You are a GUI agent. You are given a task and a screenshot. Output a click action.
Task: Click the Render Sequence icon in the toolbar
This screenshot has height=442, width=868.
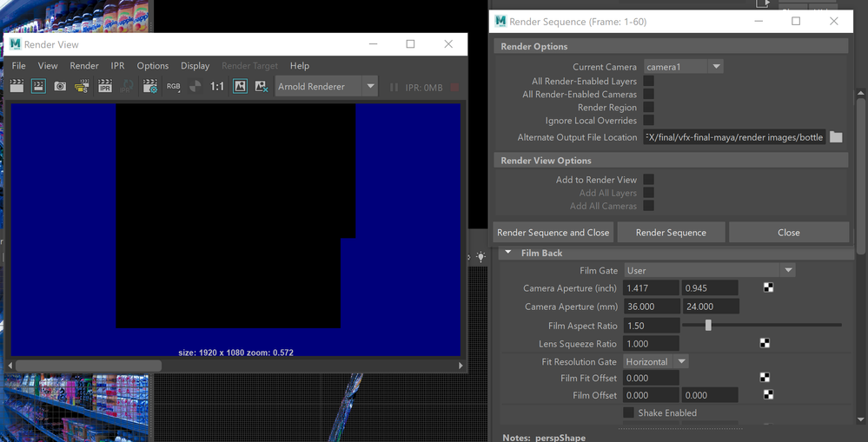(x=82, y=87)
